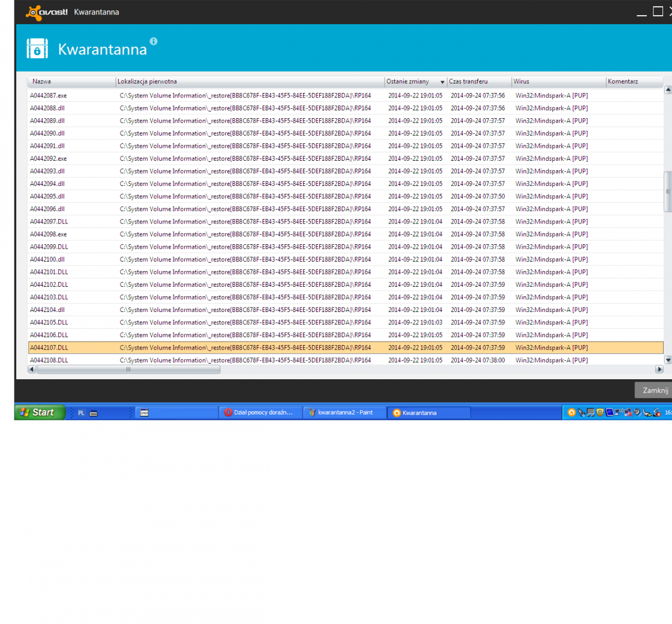The image size is (672, 624).
Task: Click the vertical scrollbar thumb
Action: click(668, 192)
